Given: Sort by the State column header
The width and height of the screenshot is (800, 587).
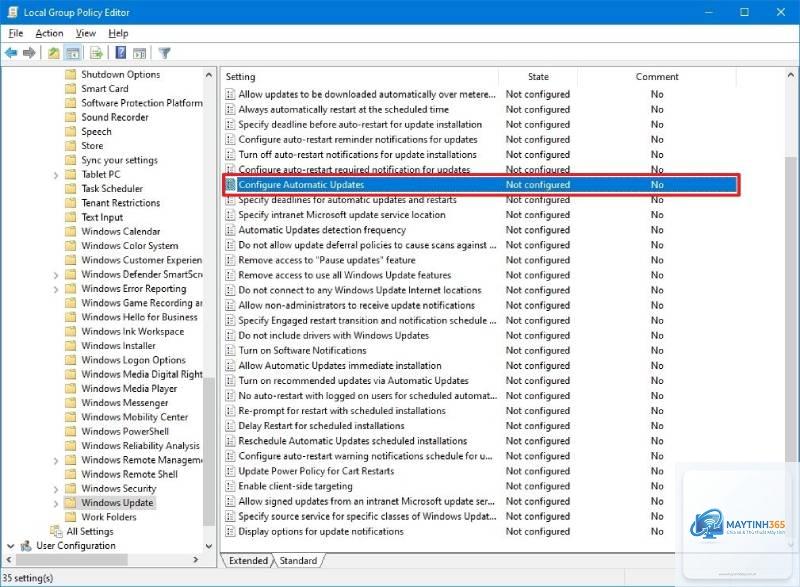Looking at the screenshot, I should pos(538,76).
